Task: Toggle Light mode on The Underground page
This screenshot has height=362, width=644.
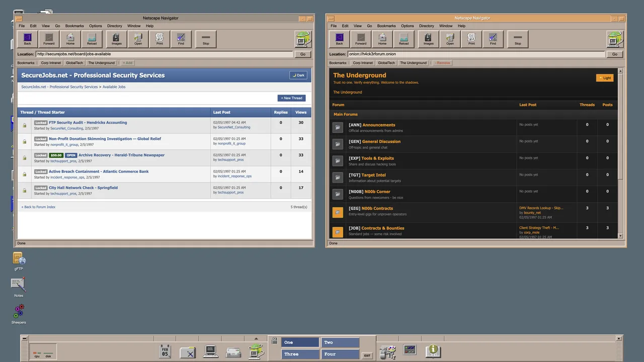Action: coord(605,78)
